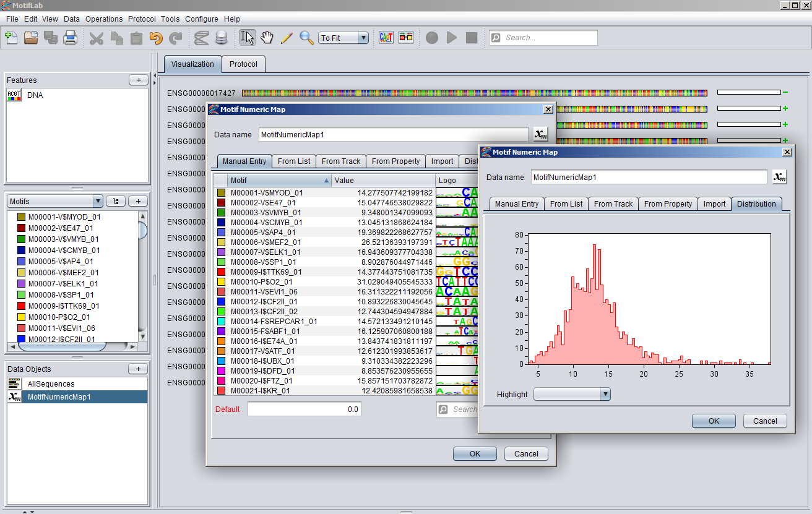The width and height of the screenshot is (812, 514).
Task: Click the Stop square button
Action: (x=472, y=38)
